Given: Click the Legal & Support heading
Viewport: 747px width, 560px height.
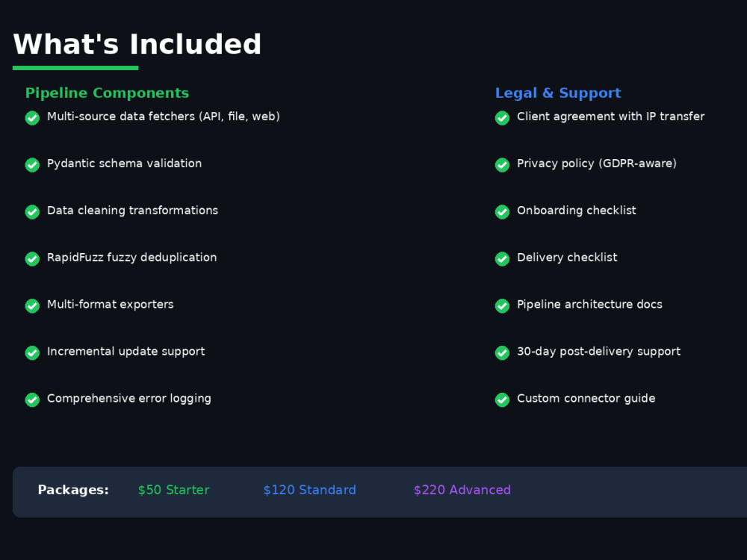Looking at the screenshot, I should click(558, 93).
